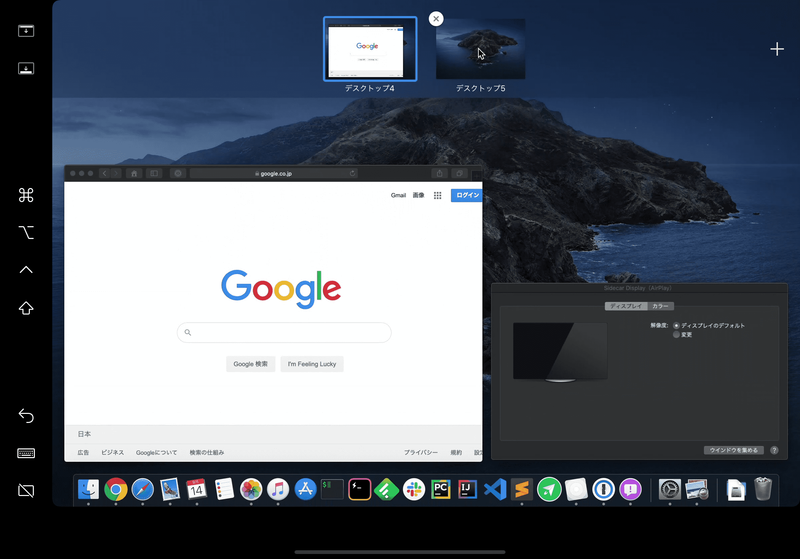Click Safari's back navigation arrow
The image size is (800, 559).
(x=105, y=173)
